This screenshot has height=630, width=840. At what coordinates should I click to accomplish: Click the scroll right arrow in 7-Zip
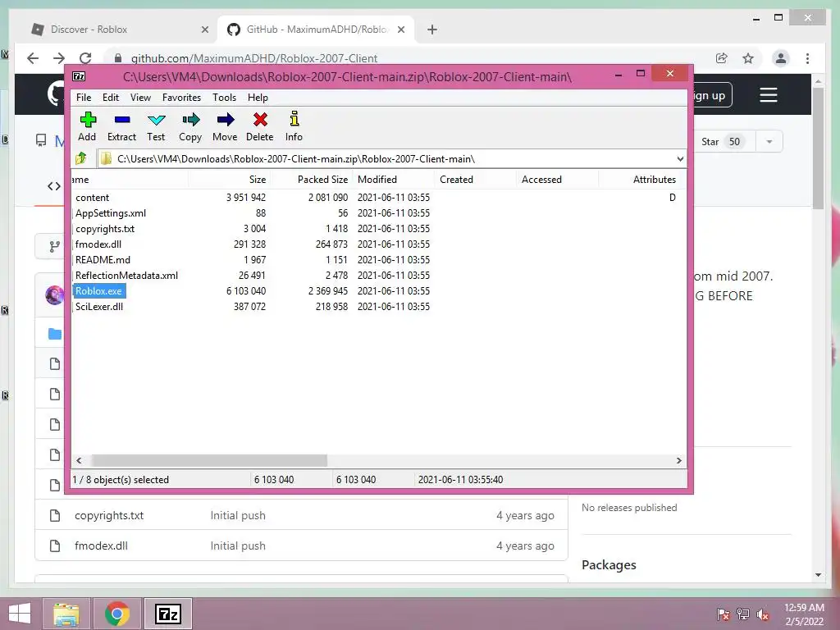coord(678,461)
